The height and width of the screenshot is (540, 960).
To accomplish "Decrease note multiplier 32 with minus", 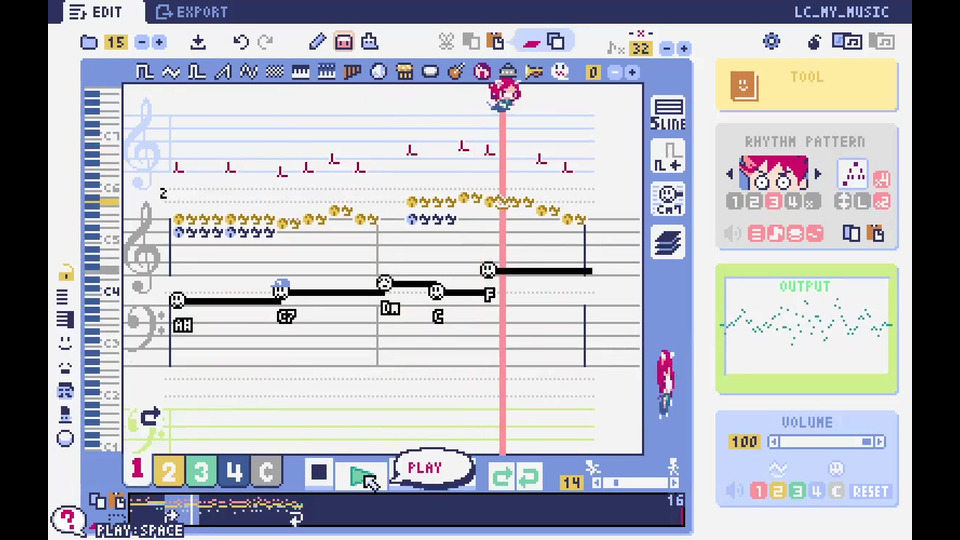I will 667,48.
